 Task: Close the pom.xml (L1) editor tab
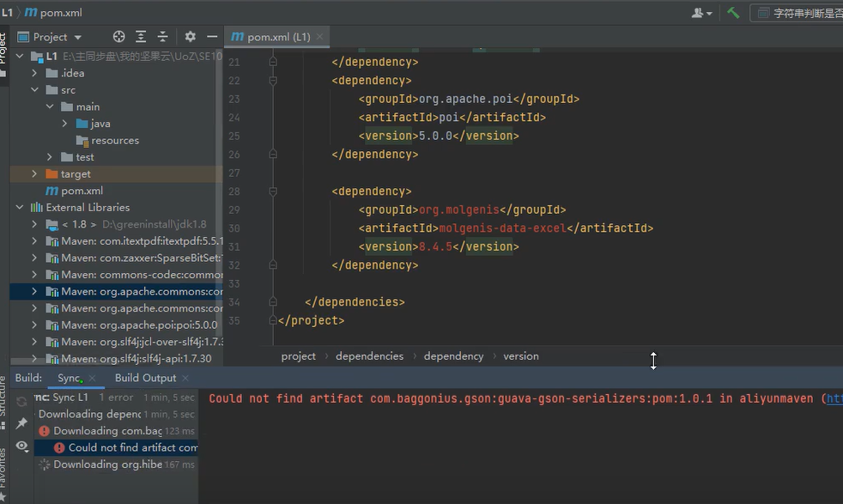tap(320, 37)
